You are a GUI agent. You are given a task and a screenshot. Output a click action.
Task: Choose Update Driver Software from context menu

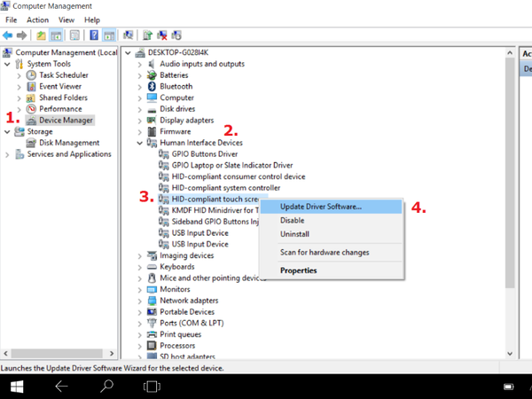320,207
